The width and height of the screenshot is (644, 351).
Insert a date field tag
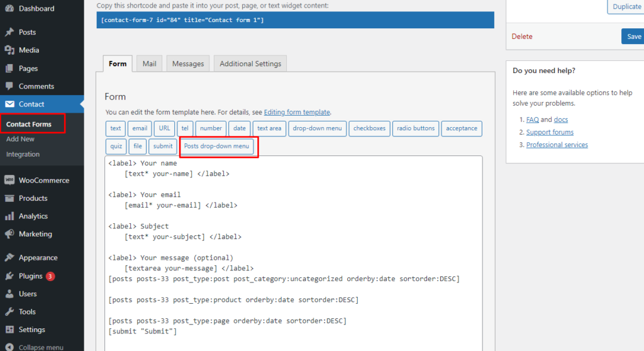pyautogui.click(x=240, y=128)
